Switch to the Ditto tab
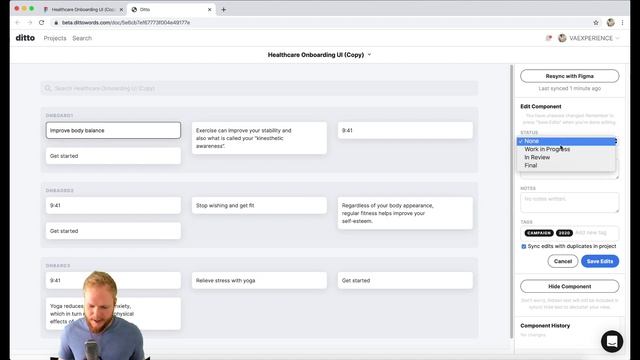Screen dimensions: 640x360 click(171, 9)
